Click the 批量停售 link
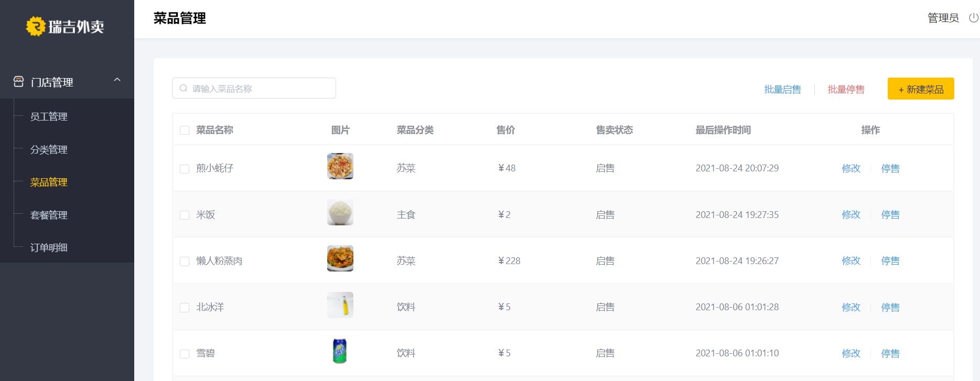This screenshot has width=980, height=381. pyautogui.click(x=846, y=90)
